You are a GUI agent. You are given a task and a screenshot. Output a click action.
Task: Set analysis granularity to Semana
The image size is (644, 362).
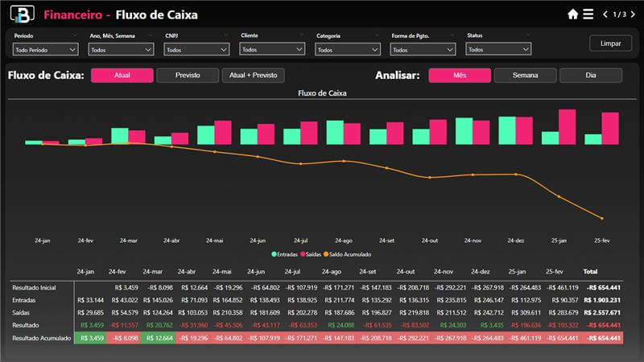[525, 76]
